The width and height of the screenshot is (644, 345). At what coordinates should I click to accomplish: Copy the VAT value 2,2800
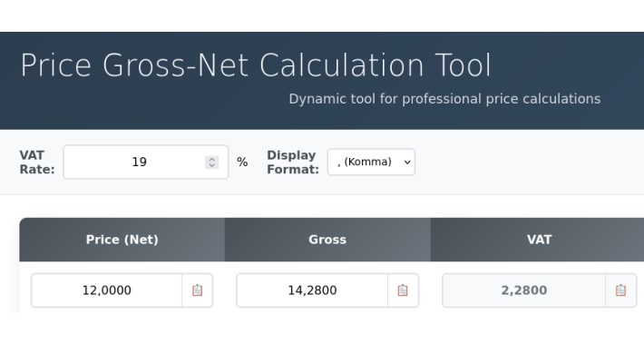pyautogui.click(x=620, y=291)
